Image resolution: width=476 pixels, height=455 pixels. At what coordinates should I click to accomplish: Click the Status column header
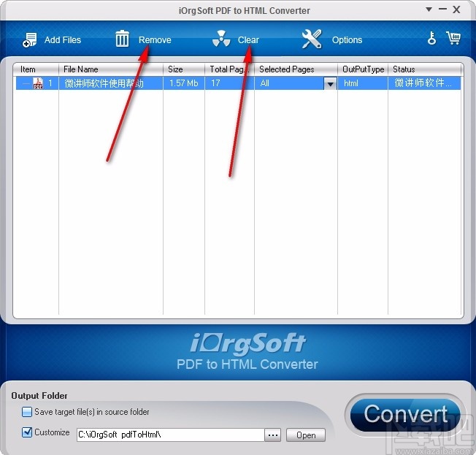[x=425, y=69]
